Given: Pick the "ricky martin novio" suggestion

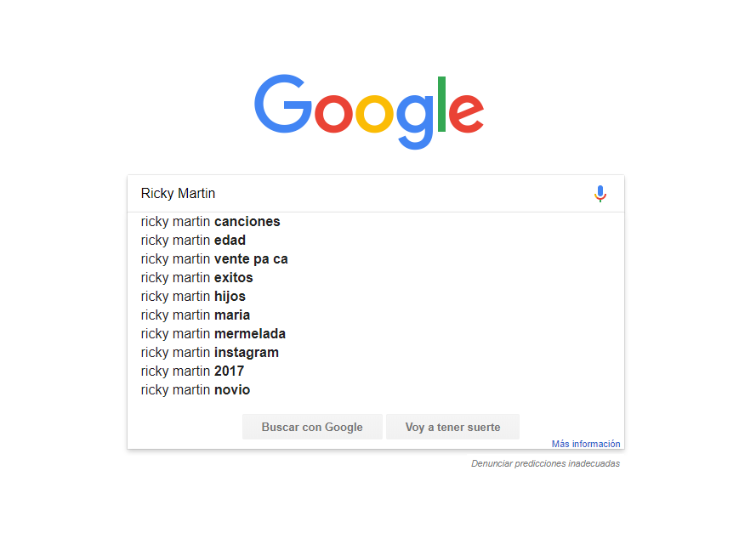Looking at the screenshot, I should 196,390.
